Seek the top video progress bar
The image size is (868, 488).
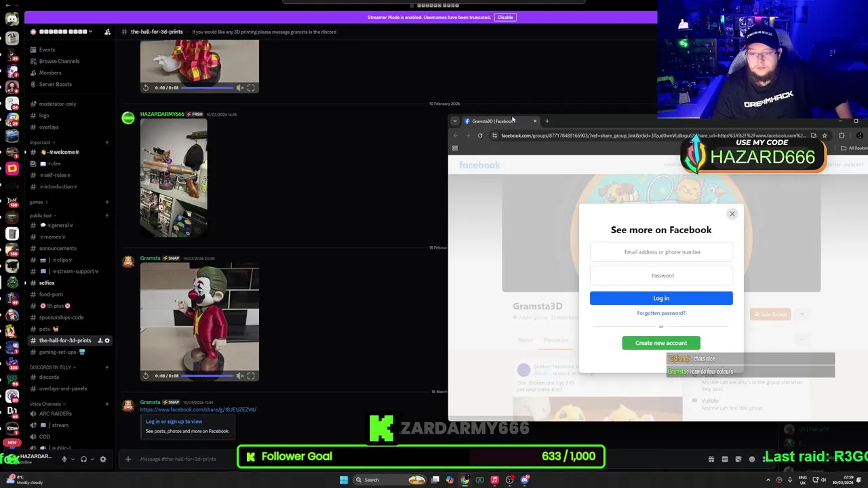[208, 87]
